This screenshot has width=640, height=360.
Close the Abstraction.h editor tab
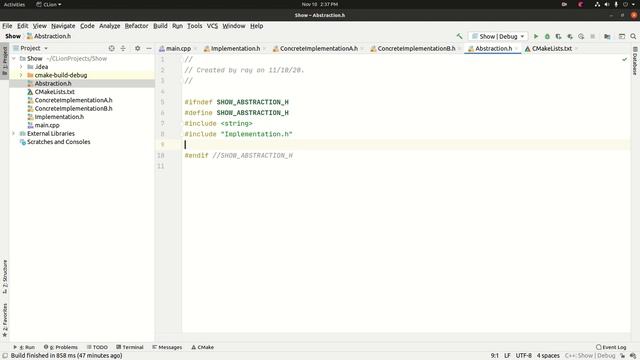point(517,49)
